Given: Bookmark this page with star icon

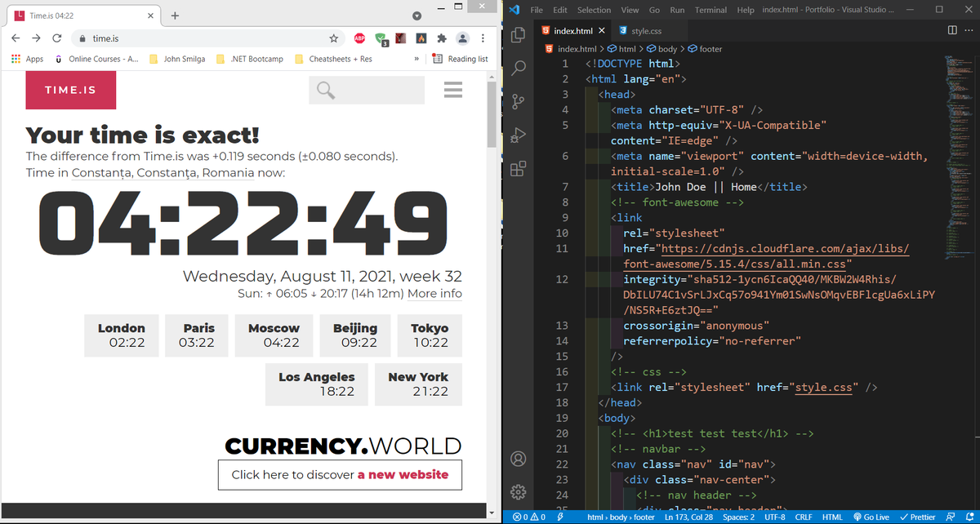Looking at the screenshot, I should (333, 38).
